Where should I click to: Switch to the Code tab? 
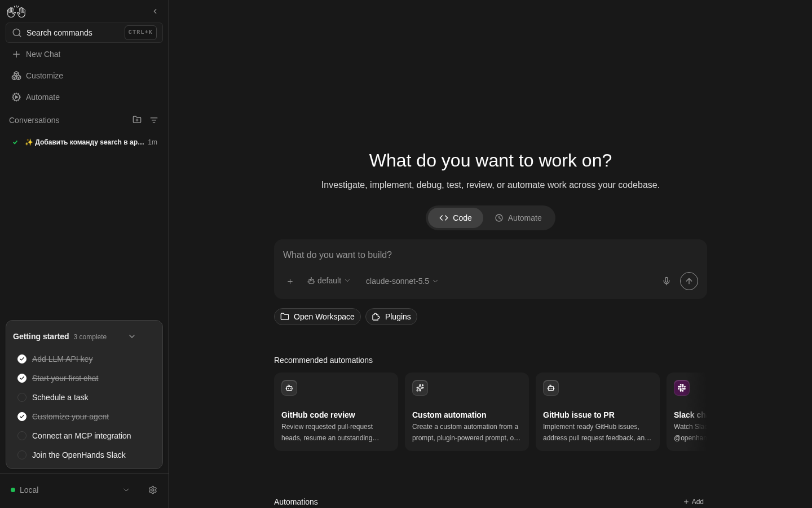point(456,218)
